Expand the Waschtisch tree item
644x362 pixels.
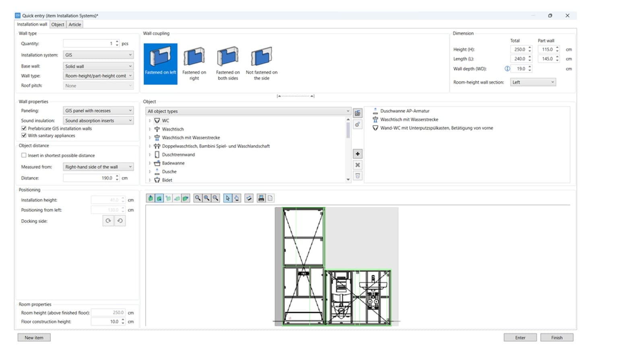(151, 129)
